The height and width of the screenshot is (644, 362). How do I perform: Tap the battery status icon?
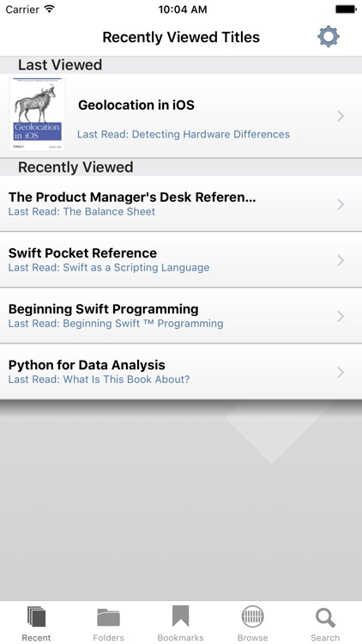(346, 9)
